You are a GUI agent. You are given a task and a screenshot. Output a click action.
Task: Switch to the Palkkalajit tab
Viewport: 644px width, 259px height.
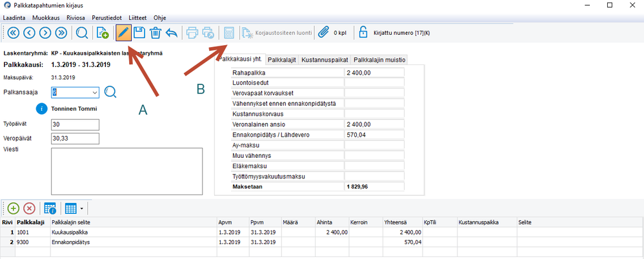[x=282, y=60]
